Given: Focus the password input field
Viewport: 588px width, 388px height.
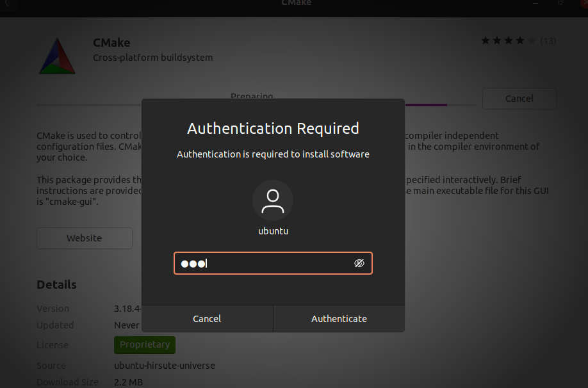Looking at the screenshot, I should (273, 263).
